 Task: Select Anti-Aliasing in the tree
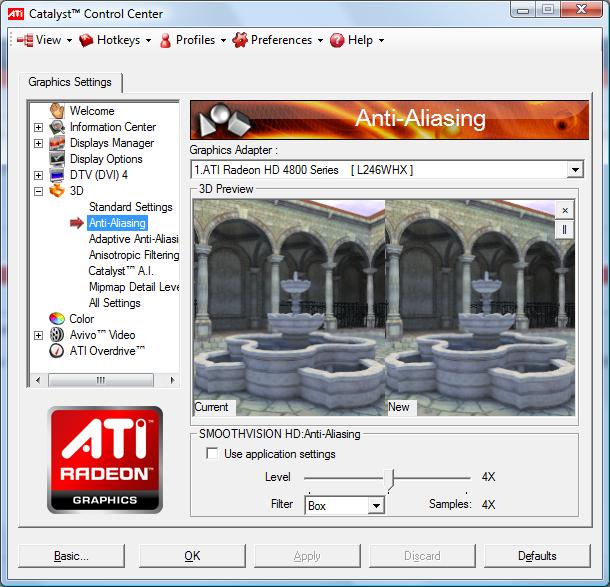tap(117, 223)
